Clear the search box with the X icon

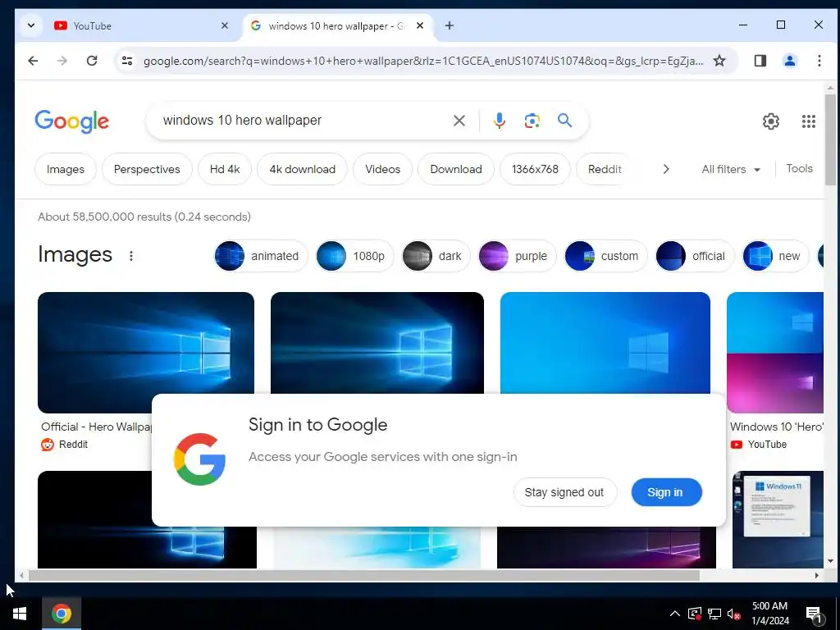point(459,121)
